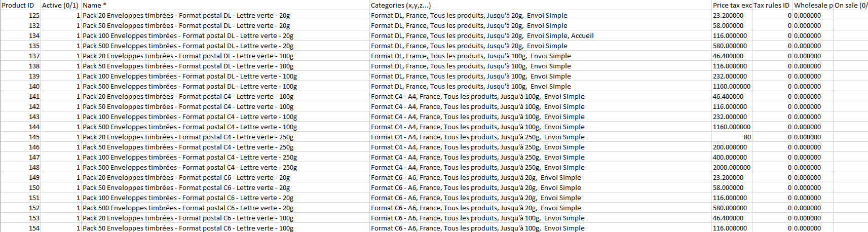Select the Tax rules ID header
868x232 pixels.
pos(771,5)
